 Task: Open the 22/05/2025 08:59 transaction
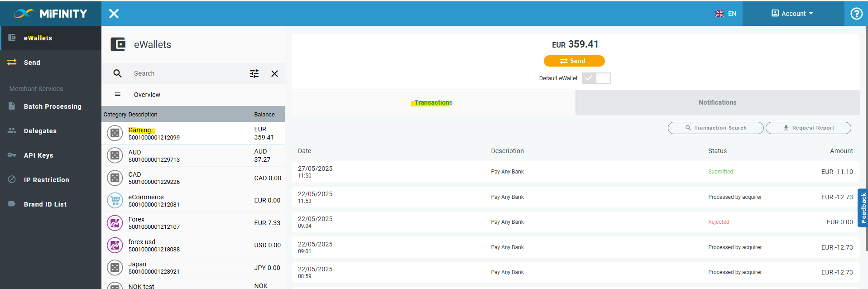(x=575, y=272)
